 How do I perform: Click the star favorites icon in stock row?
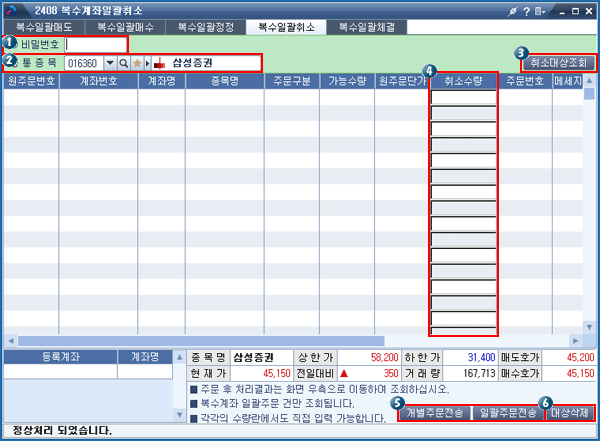click(137, 63)
